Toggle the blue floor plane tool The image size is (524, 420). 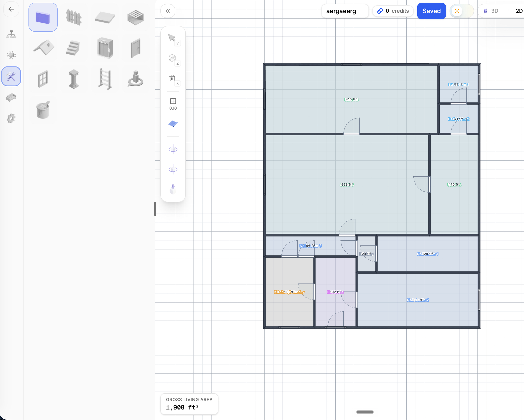[x=173, y=124]
